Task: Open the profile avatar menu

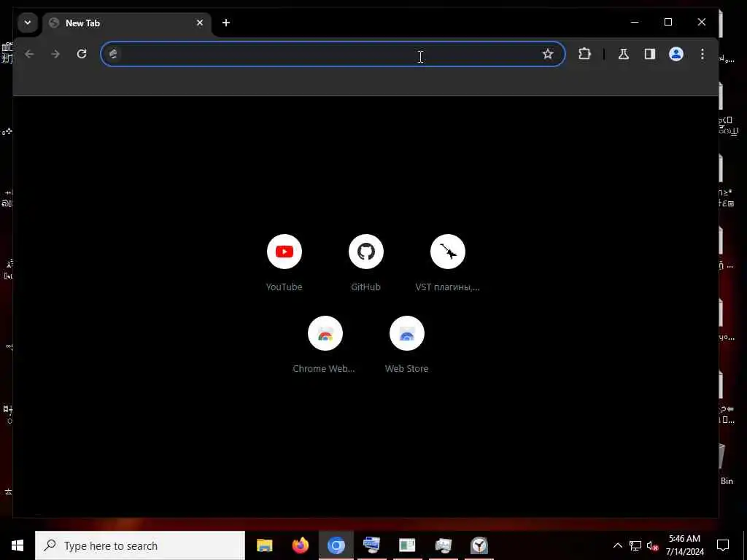Action: click(x=676, y=54)
